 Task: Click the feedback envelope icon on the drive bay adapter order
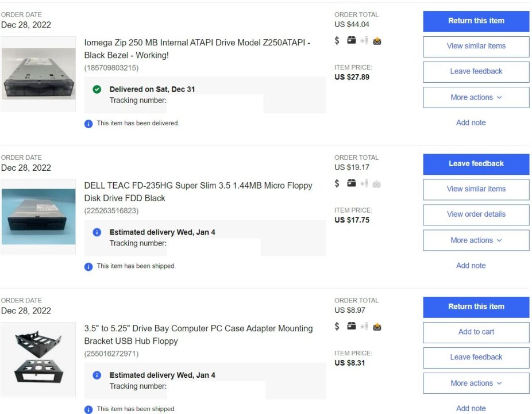point(377,327)
